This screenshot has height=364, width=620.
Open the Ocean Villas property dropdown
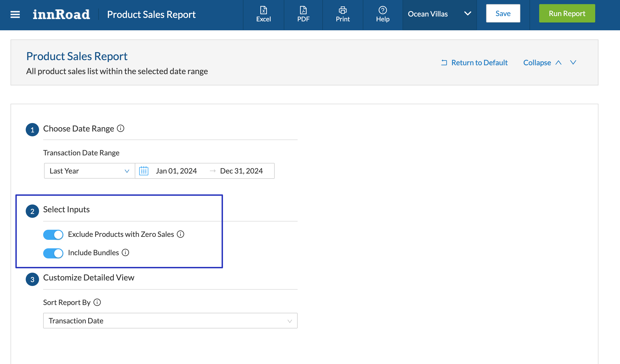pos(440,14)
